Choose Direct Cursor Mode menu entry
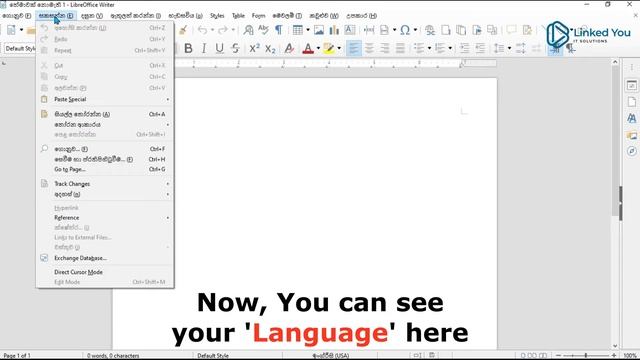This screenshot has height=360, width=640. coord(105,272)
